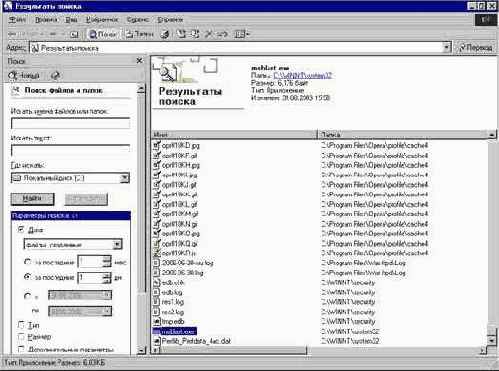Select the edb.chk file icon
Image resolution: width=499 pixels, height=371 pixels.
tap(157, 283)
